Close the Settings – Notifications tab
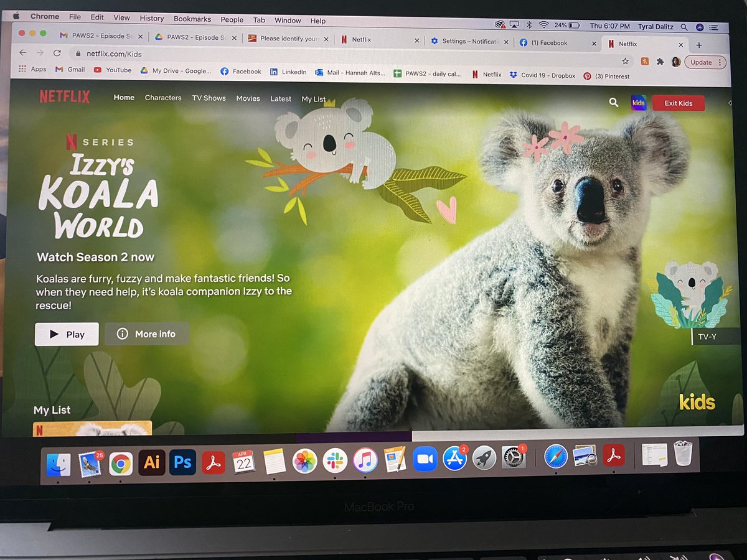Viewport: 747px width, 560px height. 506,42
